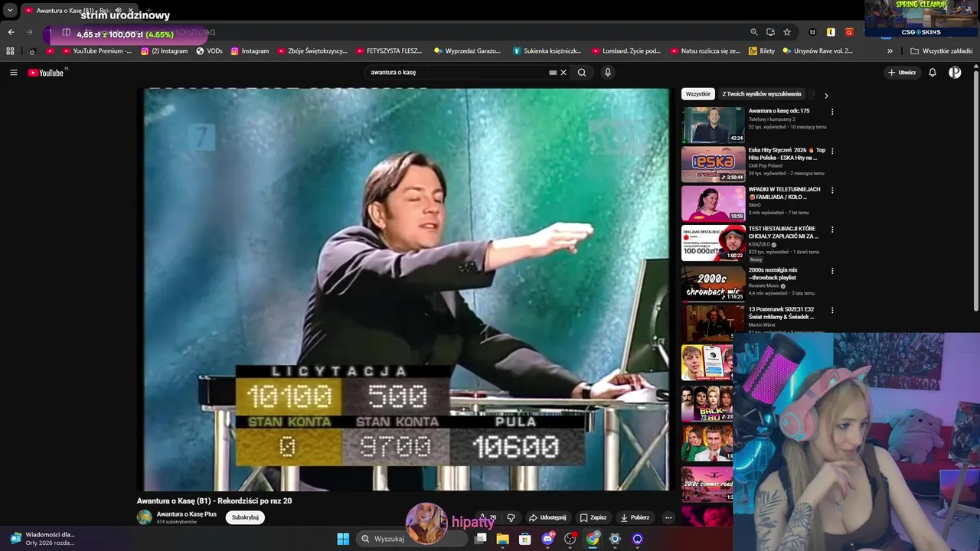Open the Chrome apps grid shortcut
Image resolution: width=980 pixels, height=551 pixels.
(x=10, y=51)
